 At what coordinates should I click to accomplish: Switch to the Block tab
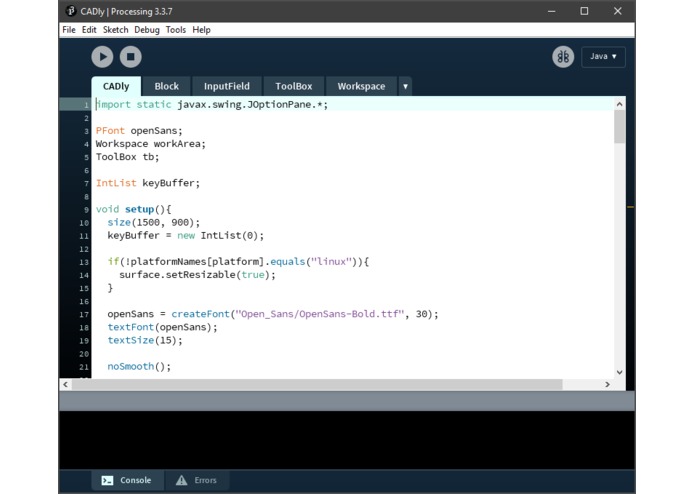tap(167, 86)
